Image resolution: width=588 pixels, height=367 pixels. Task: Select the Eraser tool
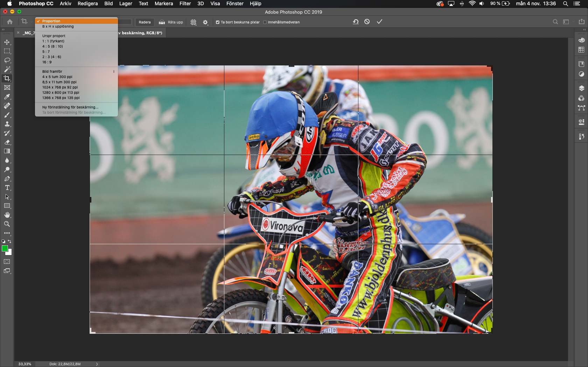tap(7, 142)
